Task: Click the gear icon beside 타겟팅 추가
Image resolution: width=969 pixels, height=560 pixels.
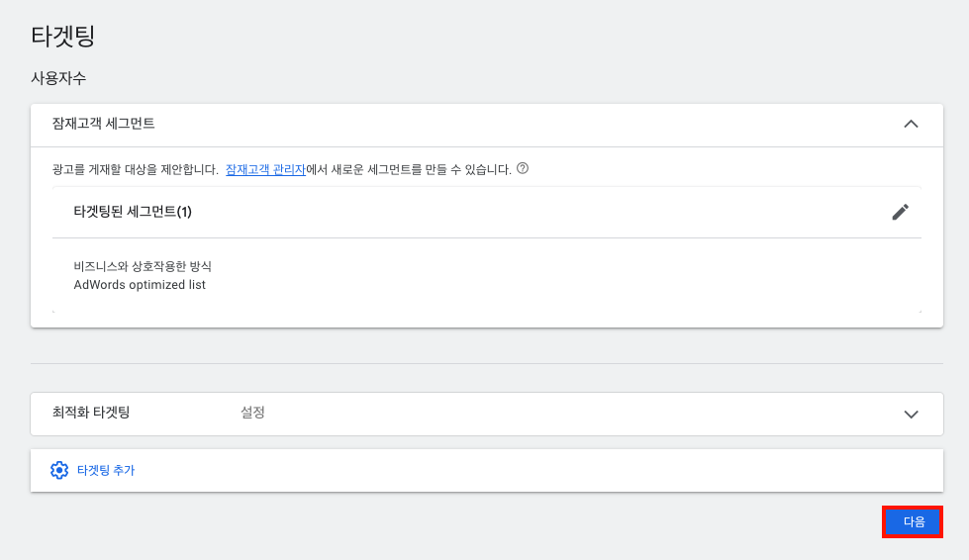Action: click(59, 471)
